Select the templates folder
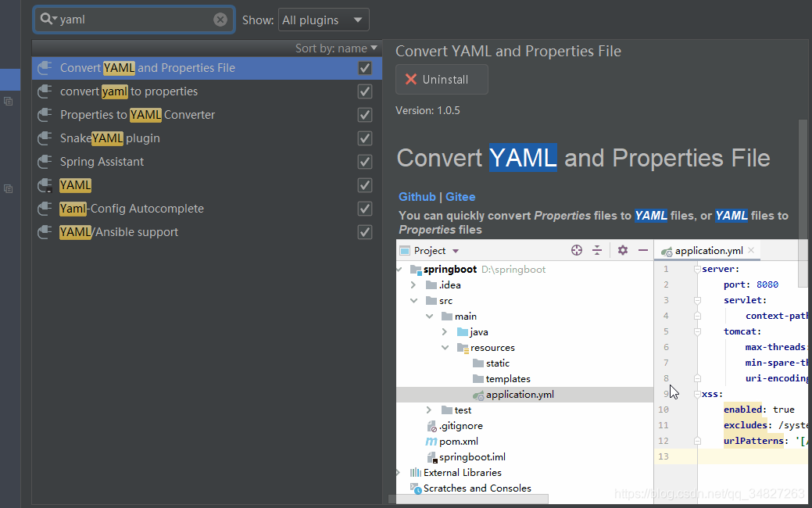 click(x=502, y=379)
